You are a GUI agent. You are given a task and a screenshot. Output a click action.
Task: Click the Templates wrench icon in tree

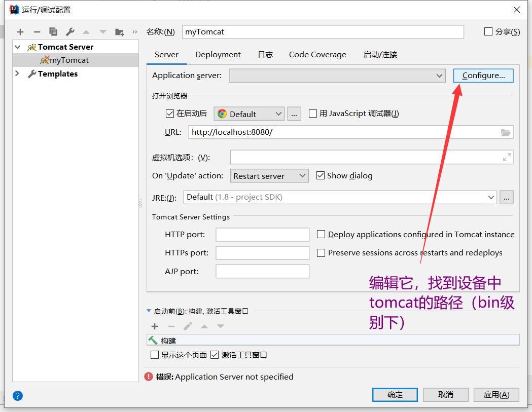click(x=32, y=73)
